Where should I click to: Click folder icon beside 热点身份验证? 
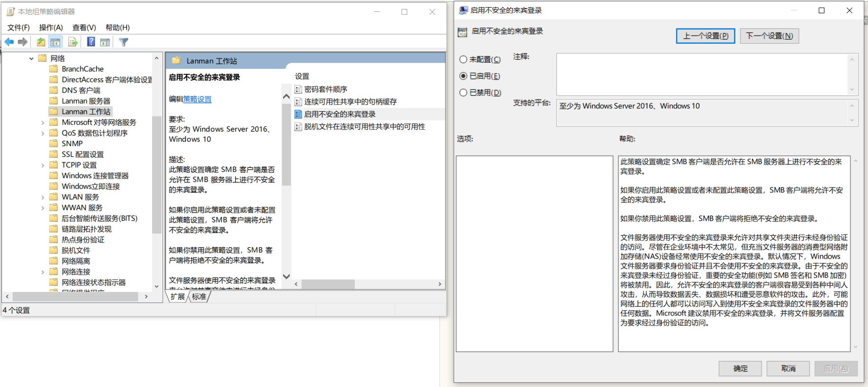(x=54, y=240)
